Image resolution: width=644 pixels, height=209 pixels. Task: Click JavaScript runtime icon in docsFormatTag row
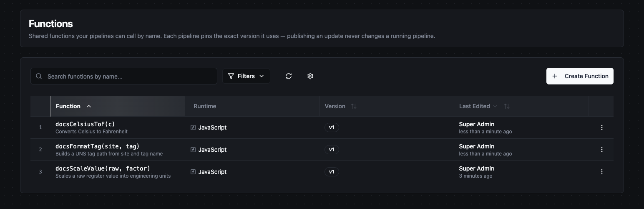[193, 150]
